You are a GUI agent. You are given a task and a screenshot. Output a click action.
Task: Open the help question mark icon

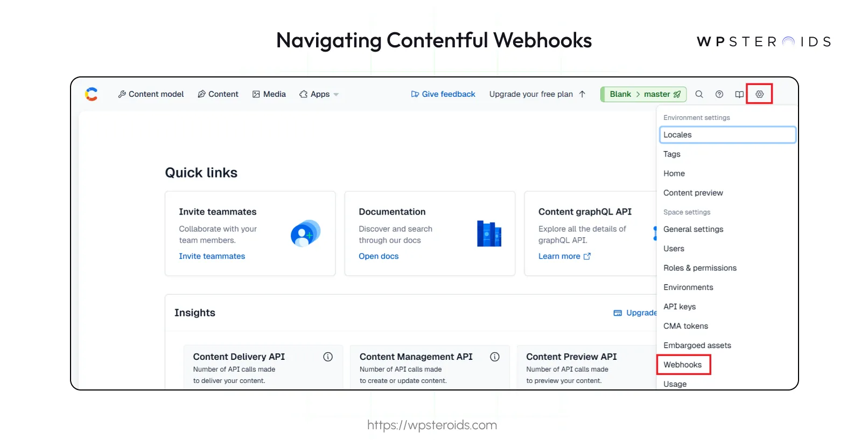[x=719, y=94]
